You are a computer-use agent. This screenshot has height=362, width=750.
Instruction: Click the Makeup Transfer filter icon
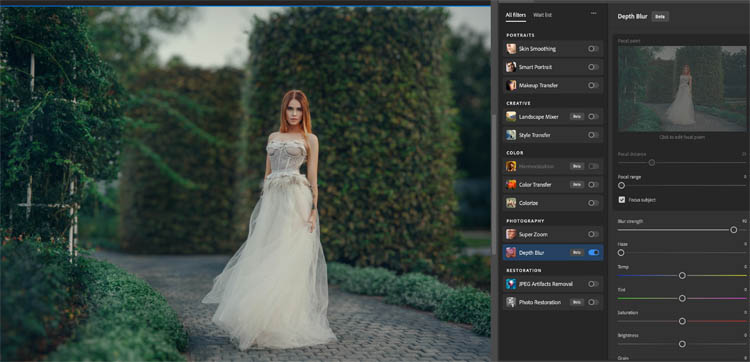click(511, 85)
